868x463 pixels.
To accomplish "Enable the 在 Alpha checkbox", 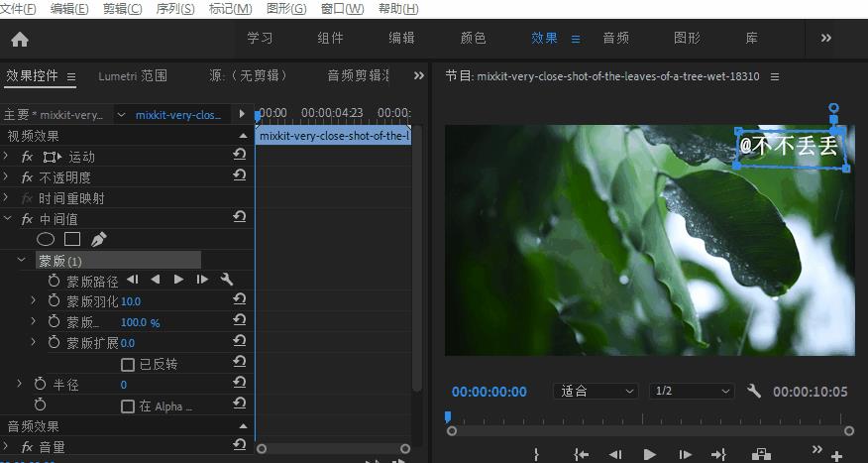I will [x=127, y=406].
